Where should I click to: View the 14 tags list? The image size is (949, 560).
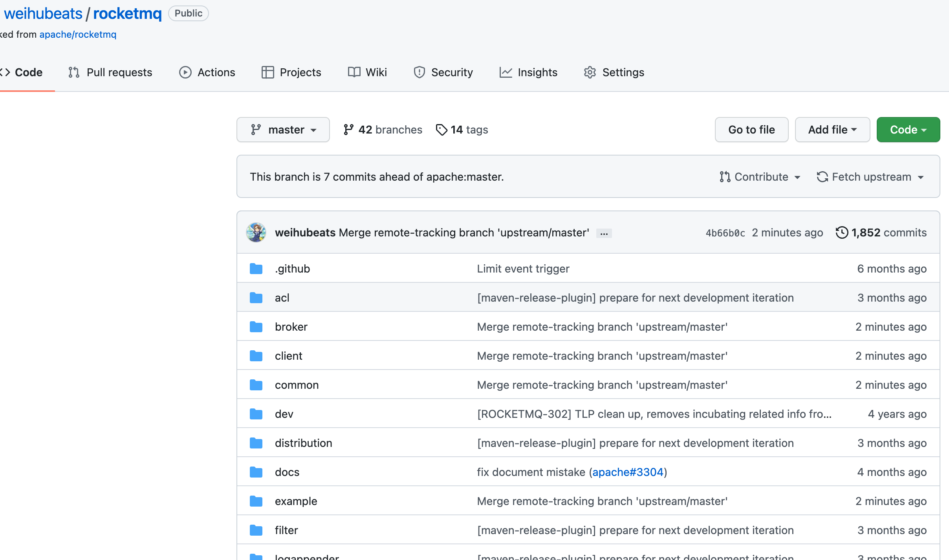[462, 130]
